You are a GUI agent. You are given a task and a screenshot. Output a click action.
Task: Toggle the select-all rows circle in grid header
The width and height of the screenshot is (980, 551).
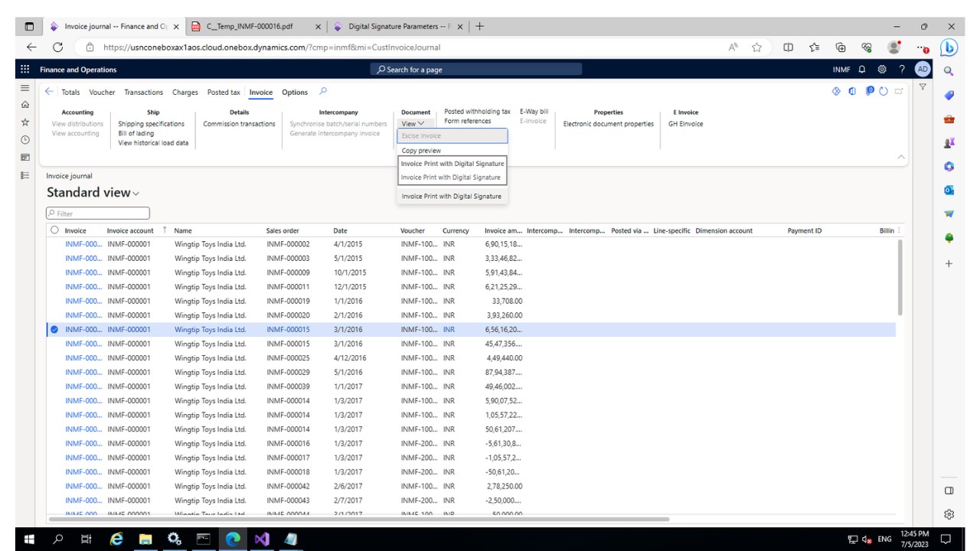click(x=54, y=230)
